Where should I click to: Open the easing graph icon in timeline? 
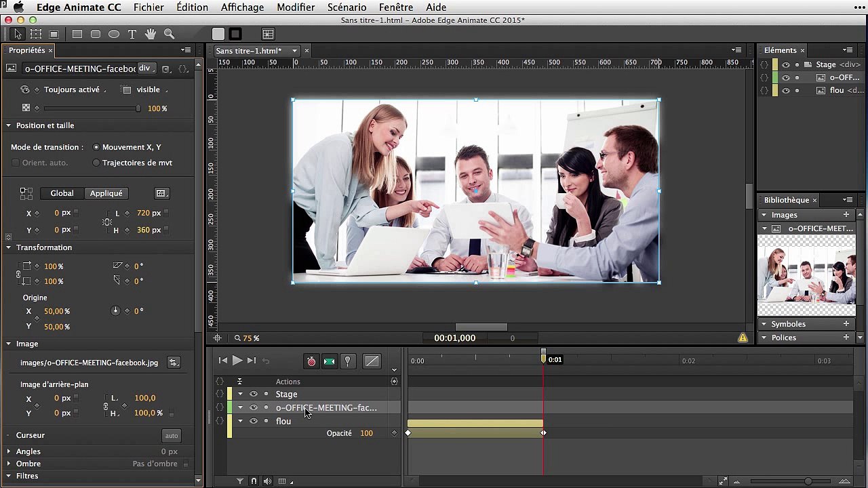372,361
